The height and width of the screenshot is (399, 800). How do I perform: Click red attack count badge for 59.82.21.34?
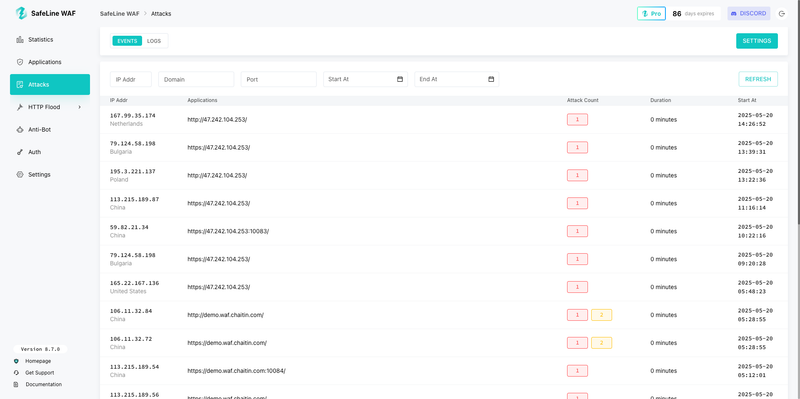(x=577, y=231)
